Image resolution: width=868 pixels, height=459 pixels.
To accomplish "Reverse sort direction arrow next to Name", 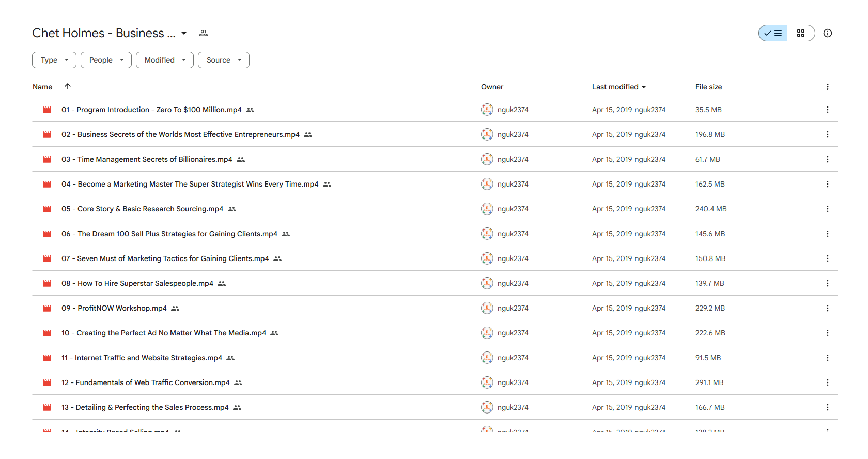I will pyautogui.click(x=68, y=86).
